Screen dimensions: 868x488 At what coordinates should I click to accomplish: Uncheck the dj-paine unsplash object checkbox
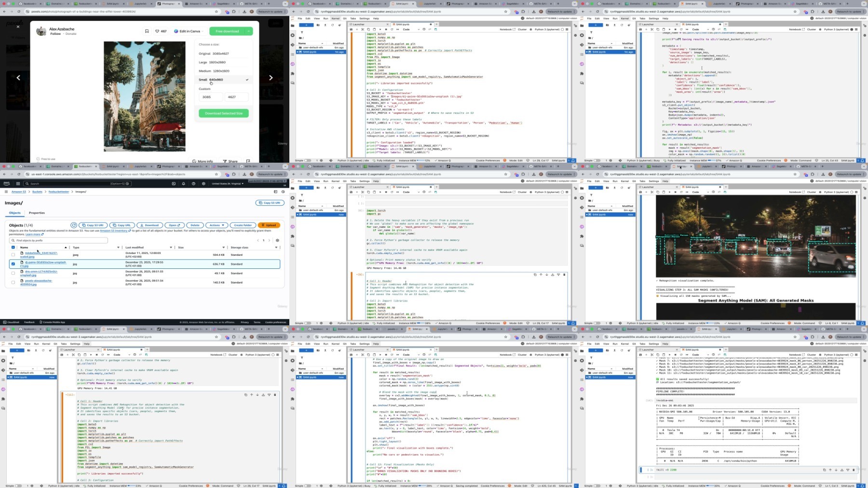click(x=13, y=264)
